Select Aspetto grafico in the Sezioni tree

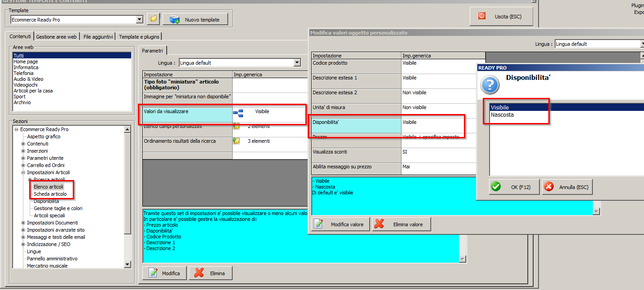pos(44,136)
